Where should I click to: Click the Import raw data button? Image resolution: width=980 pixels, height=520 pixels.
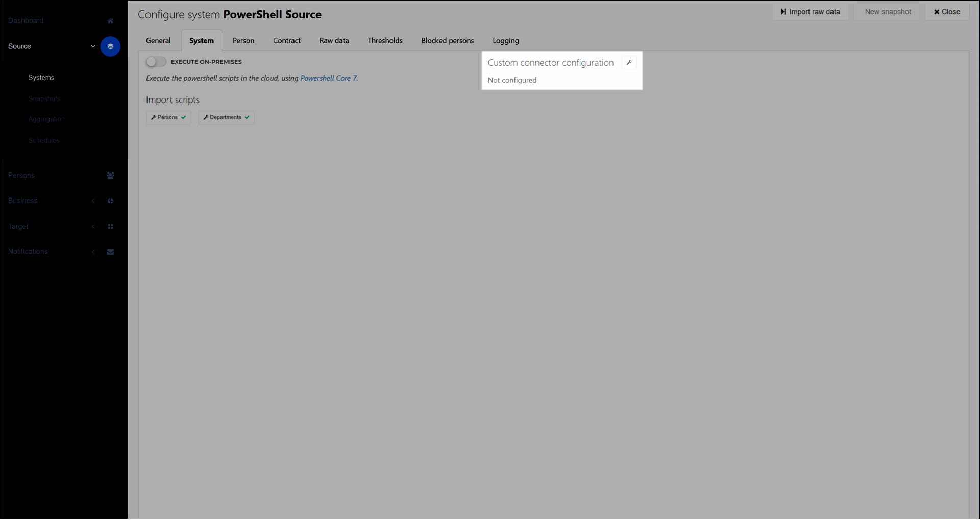click(810, 12)
